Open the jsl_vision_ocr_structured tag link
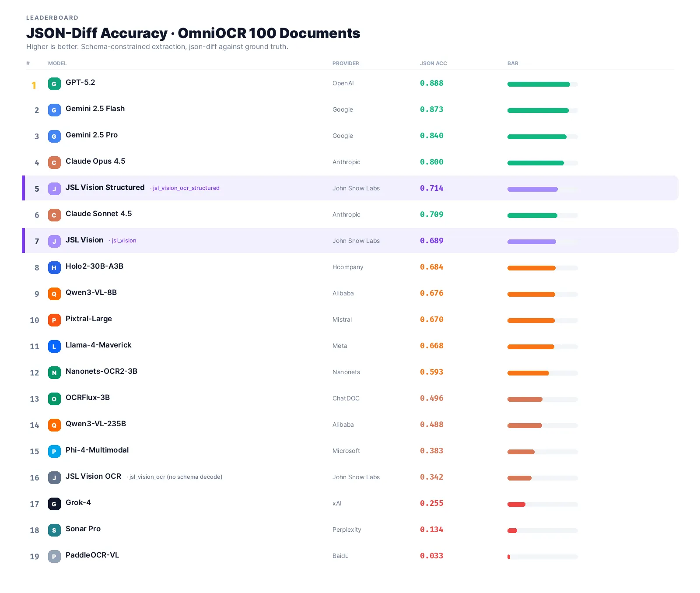Viewport: 700px width, 593px height. (186, 188)
